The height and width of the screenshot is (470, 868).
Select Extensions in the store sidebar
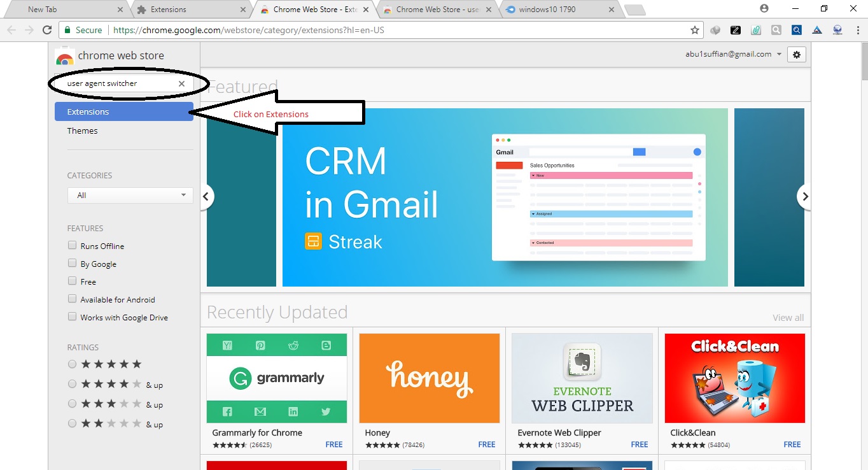124,111
